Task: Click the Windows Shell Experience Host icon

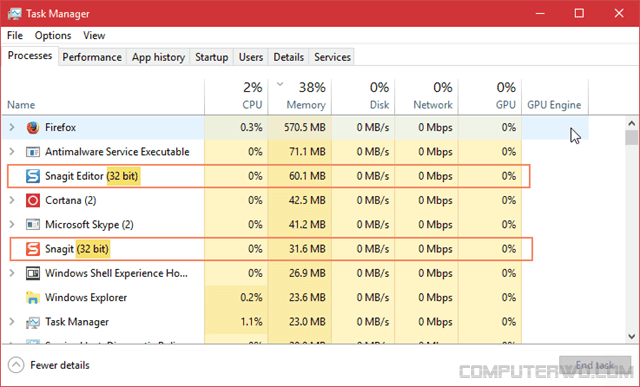Action: [33, 273]
